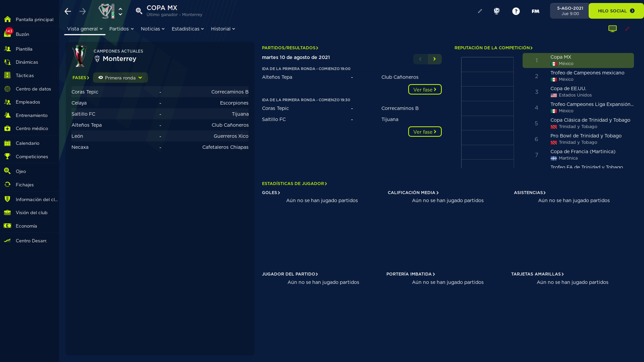
Task: Click Guerreros Xico team name
Action: tap(231, 136)
